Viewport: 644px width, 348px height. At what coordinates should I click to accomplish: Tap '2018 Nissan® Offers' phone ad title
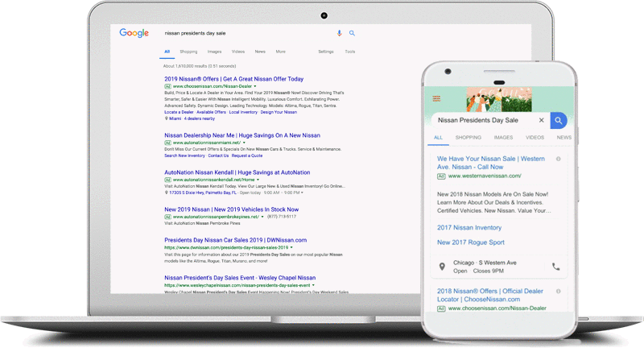click(x=490, y=295)
